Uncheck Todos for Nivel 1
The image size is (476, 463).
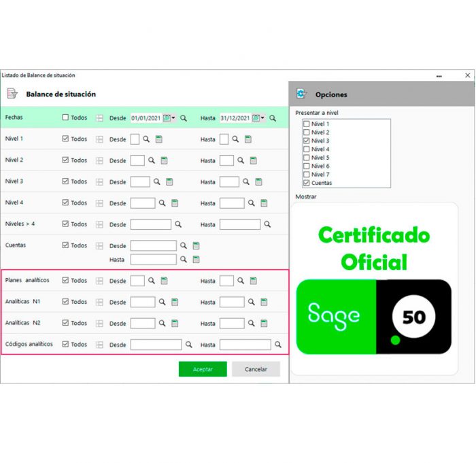(x=65, y=139)
